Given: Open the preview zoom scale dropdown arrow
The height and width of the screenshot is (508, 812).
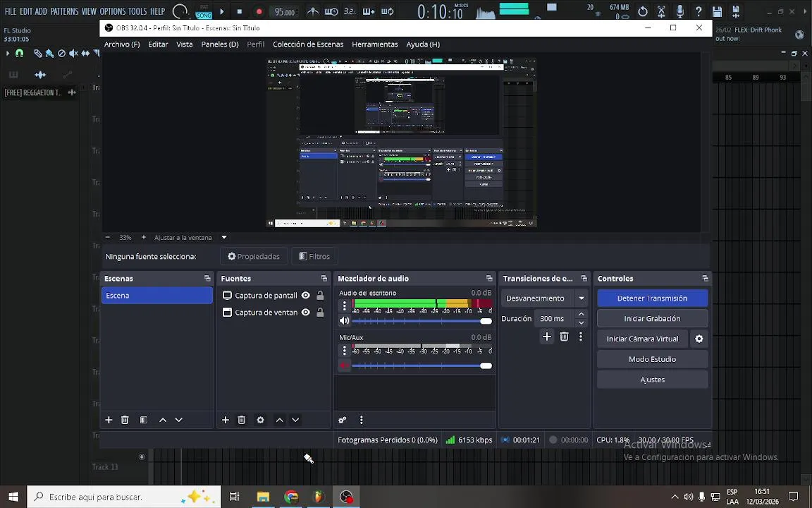Looking at the screenshot, I should pos(224,237).
